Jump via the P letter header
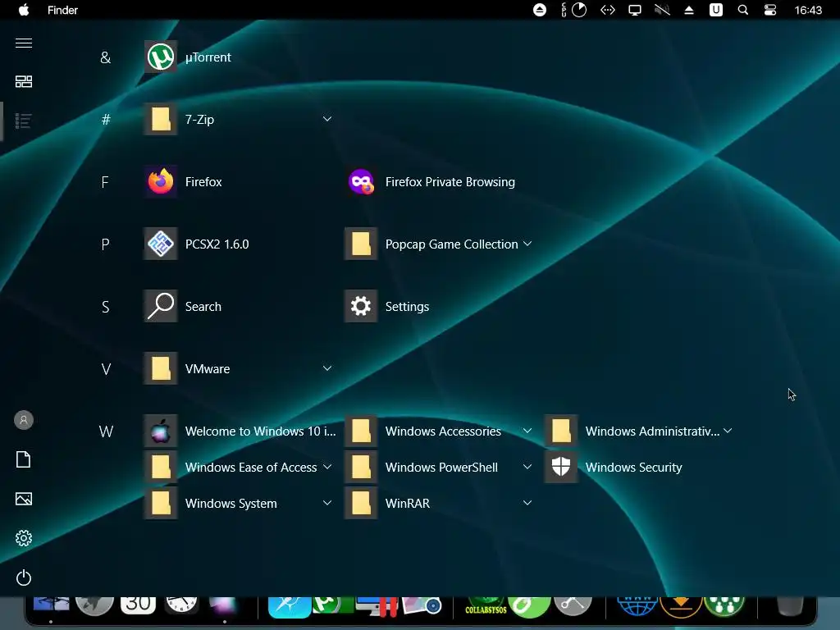The width and height of the screenshot is (840, 630). (x=106, y=244)
